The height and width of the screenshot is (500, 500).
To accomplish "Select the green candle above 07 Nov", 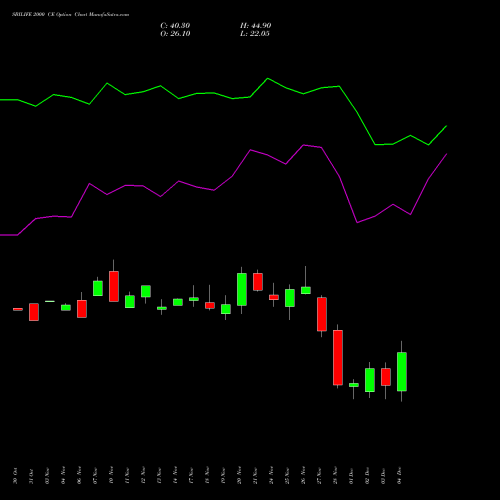I will (x=98, y=288).
